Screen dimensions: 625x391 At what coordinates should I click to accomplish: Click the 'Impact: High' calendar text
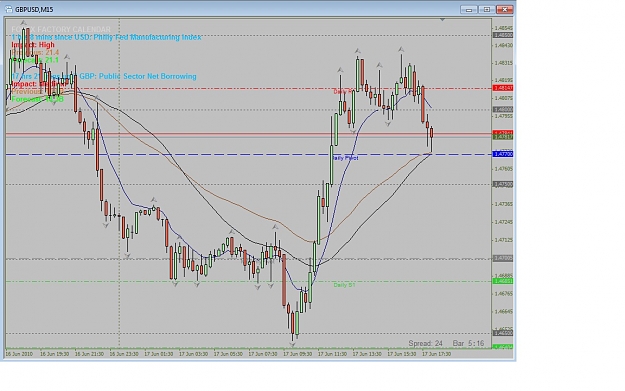(33, 45)
